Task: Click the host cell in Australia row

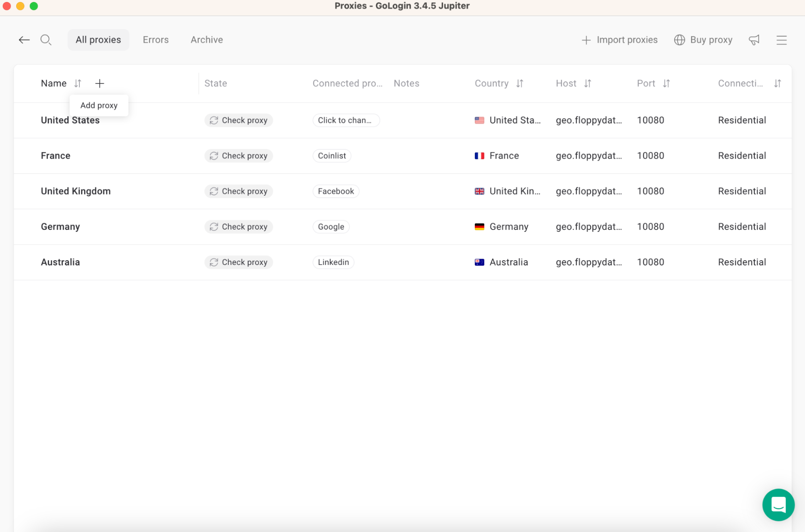Action: (589, 262)
